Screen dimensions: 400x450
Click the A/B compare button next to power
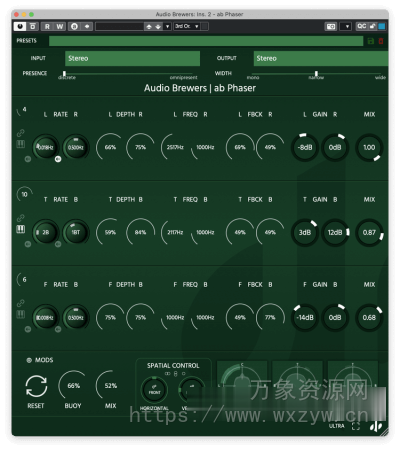tap(33, 26)
